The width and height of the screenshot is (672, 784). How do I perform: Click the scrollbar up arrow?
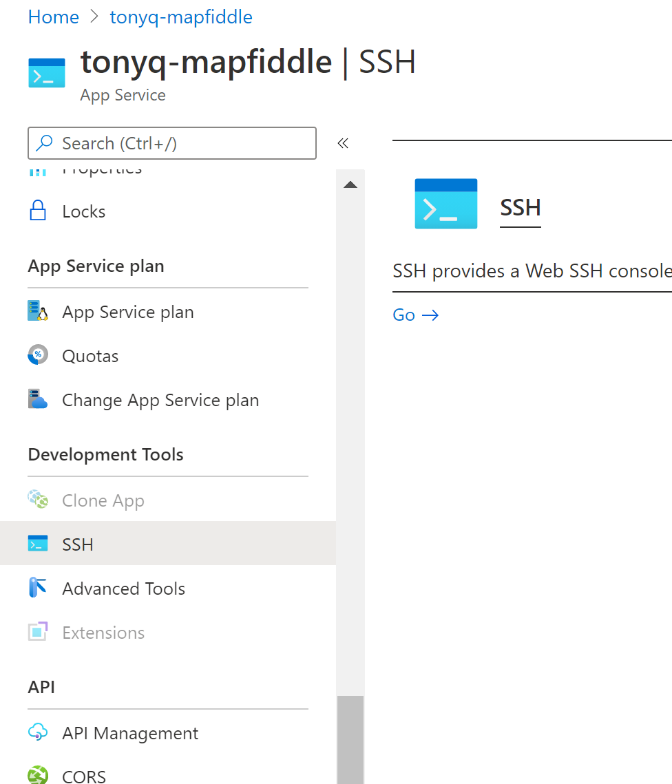[x=350, y=184]
